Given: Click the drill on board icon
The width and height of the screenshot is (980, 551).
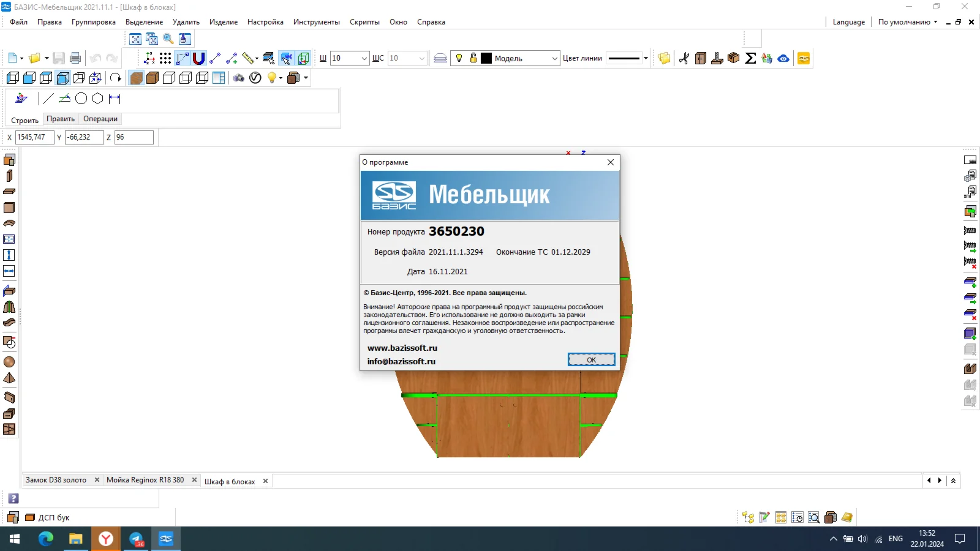Looking at the screenshot, I should click(717, 58).
